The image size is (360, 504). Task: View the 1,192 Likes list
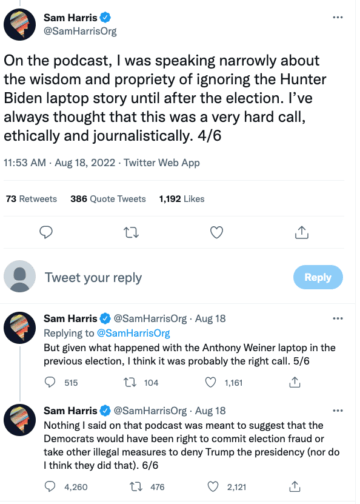click(182, 199)
